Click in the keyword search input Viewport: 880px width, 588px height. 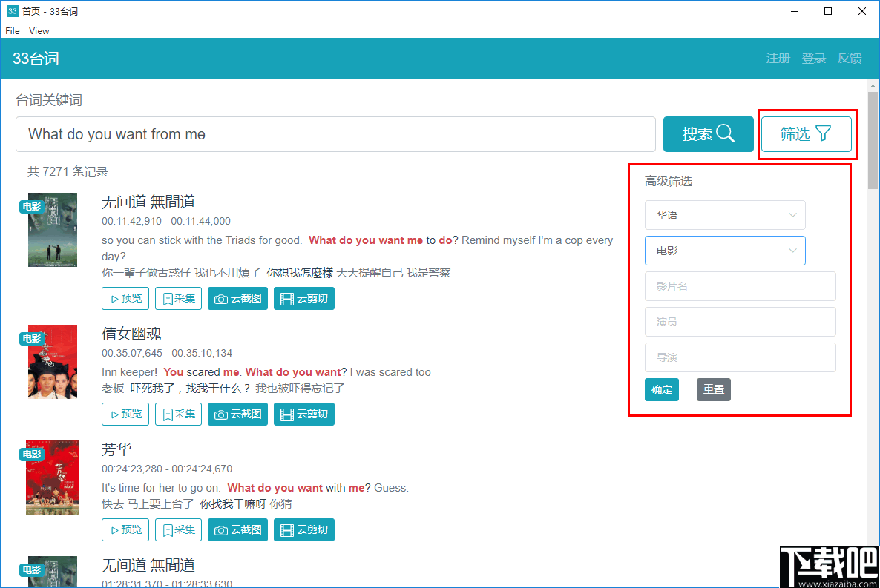(x=335, y=134)
